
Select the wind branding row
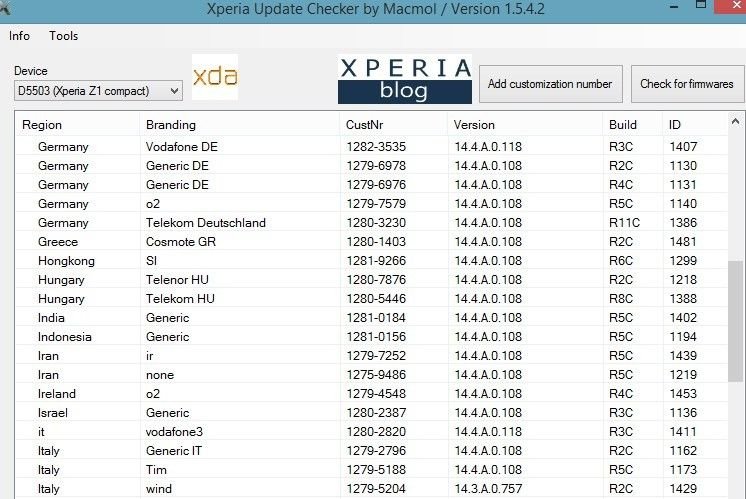tap(372, 489)
